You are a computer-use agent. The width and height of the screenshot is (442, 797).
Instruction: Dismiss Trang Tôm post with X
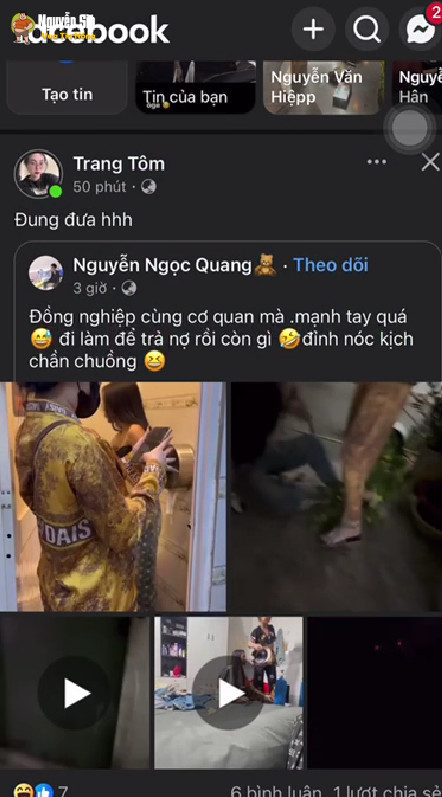[x=430, y=163]
